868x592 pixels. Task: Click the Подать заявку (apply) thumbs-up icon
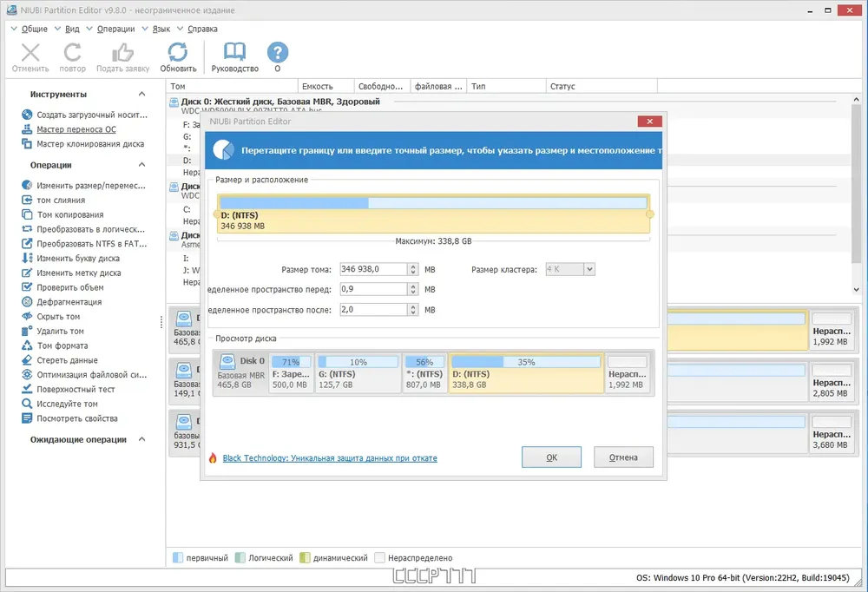point(122,53)
